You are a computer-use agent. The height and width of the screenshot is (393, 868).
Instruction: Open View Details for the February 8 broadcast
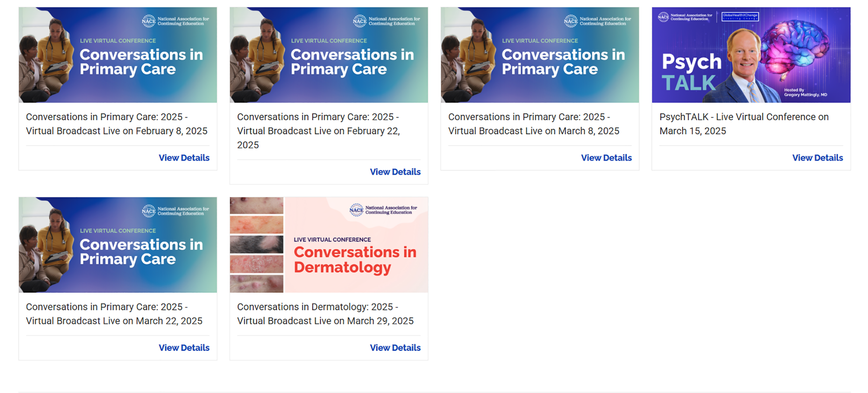[x=184, y=158]
